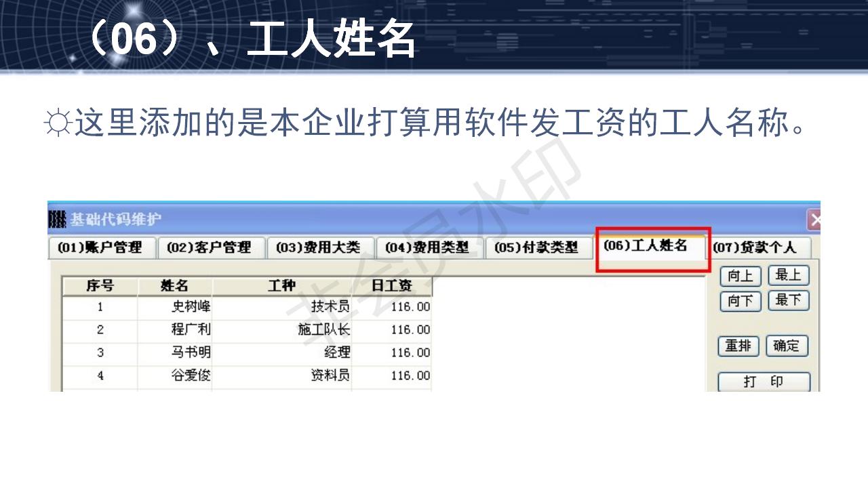The height and width of the screenshot is (488, 868).
Task: Click the 向上 move-up button
Action: pyautogui.click(x=739, y=276)
